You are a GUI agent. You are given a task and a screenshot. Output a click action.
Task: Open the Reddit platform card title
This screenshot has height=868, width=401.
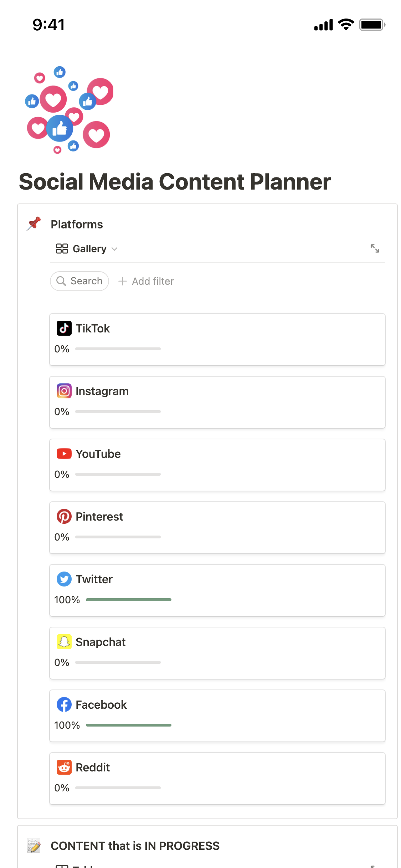point(93,767)
